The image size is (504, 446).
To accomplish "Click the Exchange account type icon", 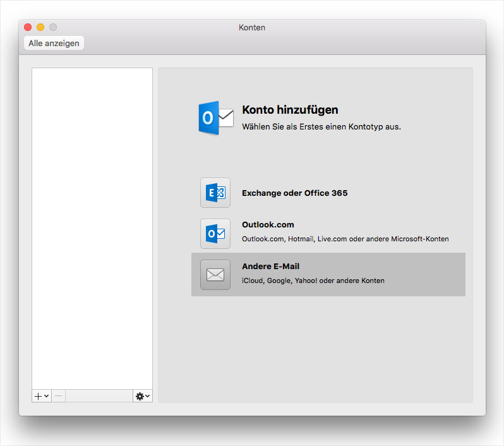I will (215, 193).
